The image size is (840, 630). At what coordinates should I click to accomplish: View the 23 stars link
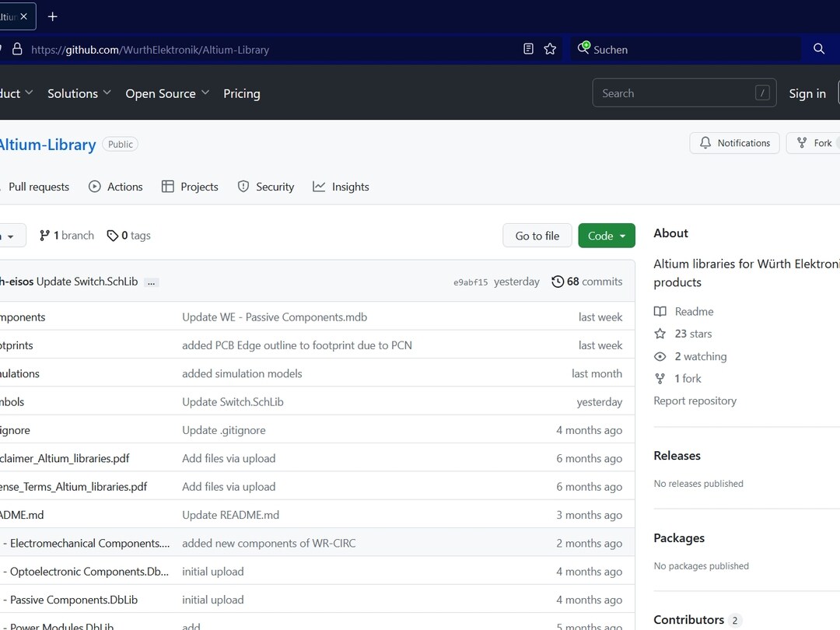pos(693,334)
